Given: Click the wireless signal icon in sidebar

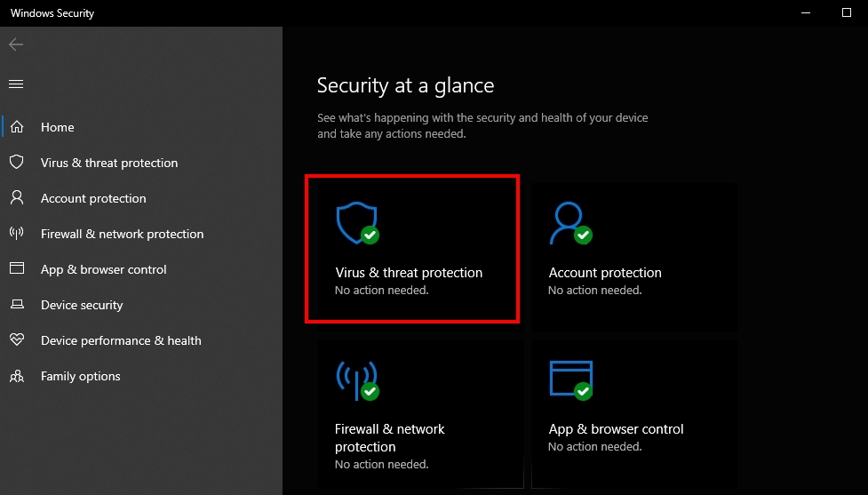Looking at the screenshot, I should point(17,233).
